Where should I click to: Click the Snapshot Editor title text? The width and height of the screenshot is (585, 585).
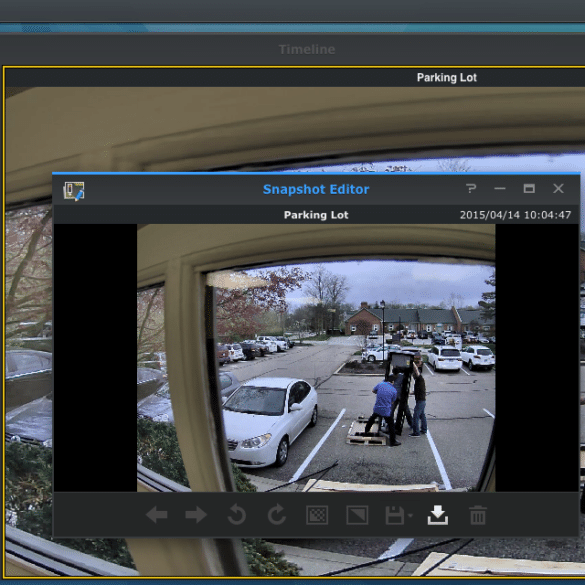coord(316,189)
